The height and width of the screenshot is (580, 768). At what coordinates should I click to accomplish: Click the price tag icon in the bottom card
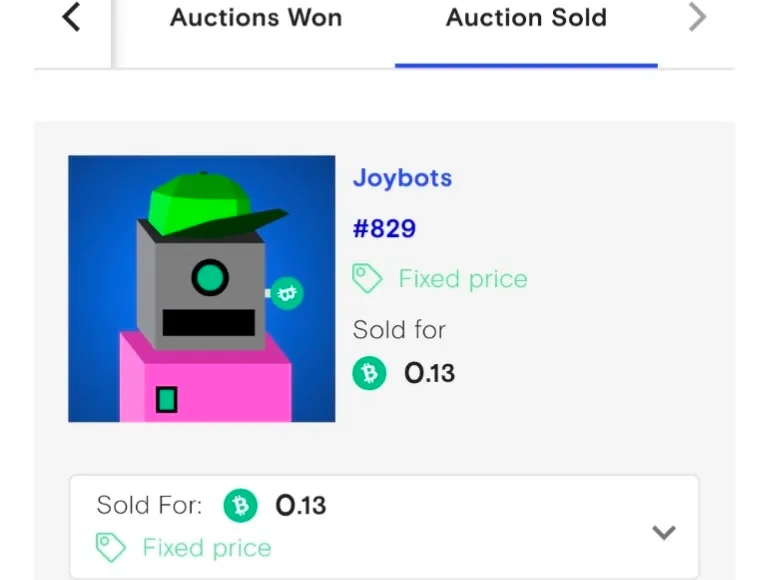tap(111, 547)
